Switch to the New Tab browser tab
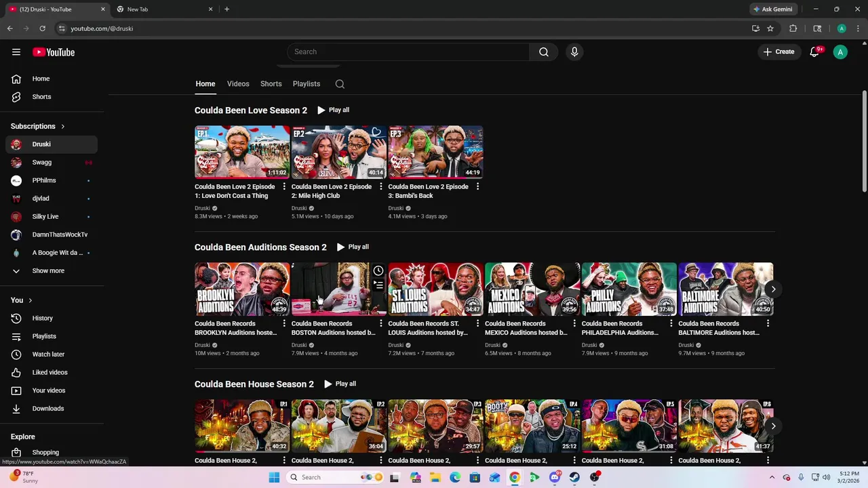 165,9
